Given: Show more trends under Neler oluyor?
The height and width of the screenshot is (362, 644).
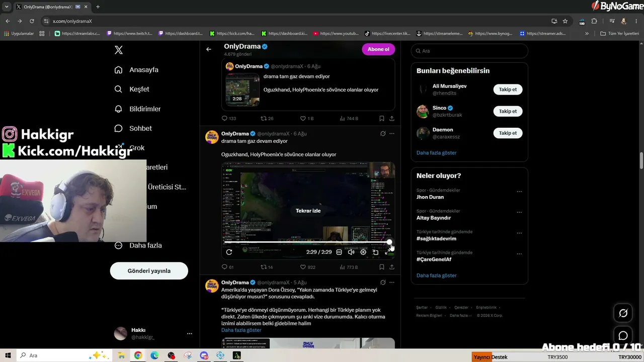Looking at the screenshot, I should click(x=437, y=276).
